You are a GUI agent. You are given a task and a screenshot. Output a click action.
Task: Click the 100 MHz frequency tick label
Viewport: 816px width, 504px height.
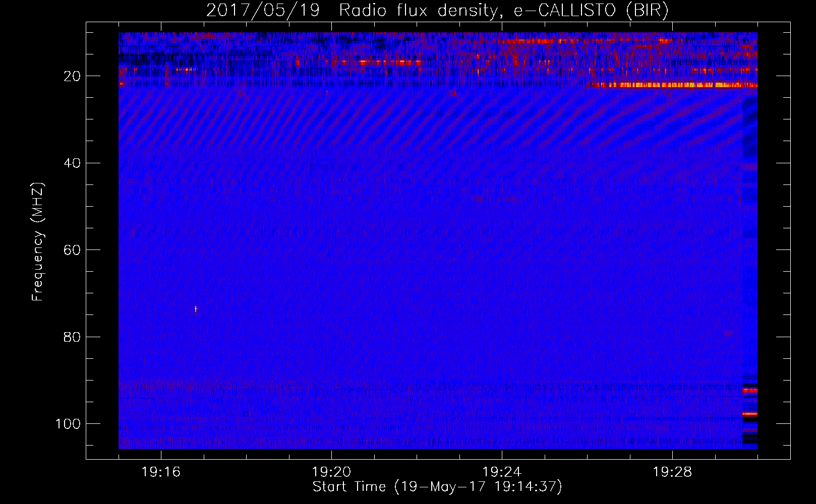point(68,424)
